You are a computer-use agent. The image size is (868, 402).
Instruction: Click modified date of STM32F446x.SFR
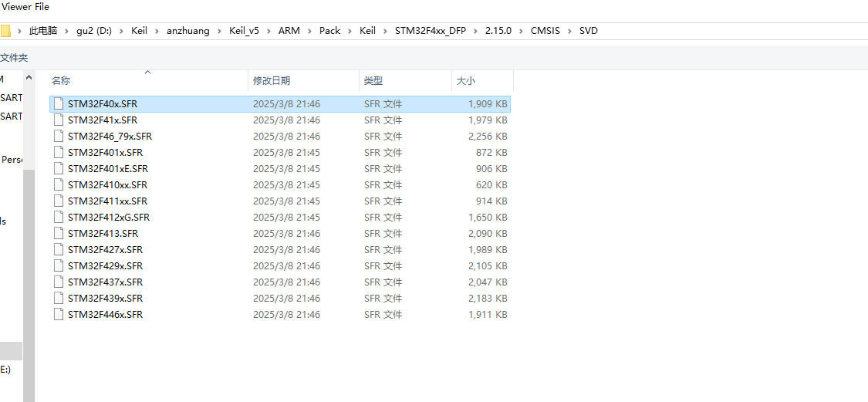coord(287,315)
